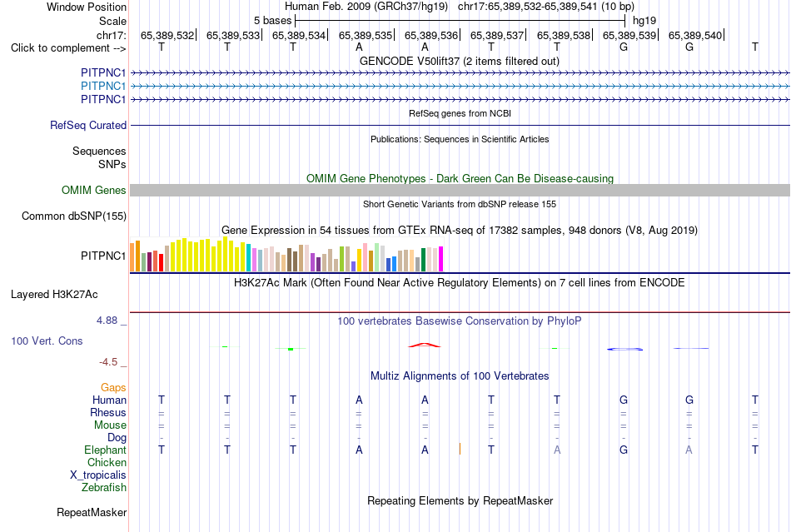This screenshot has width=791, height=532.
Task: Click the '5 bases' scale bar text
Action: 272,21
